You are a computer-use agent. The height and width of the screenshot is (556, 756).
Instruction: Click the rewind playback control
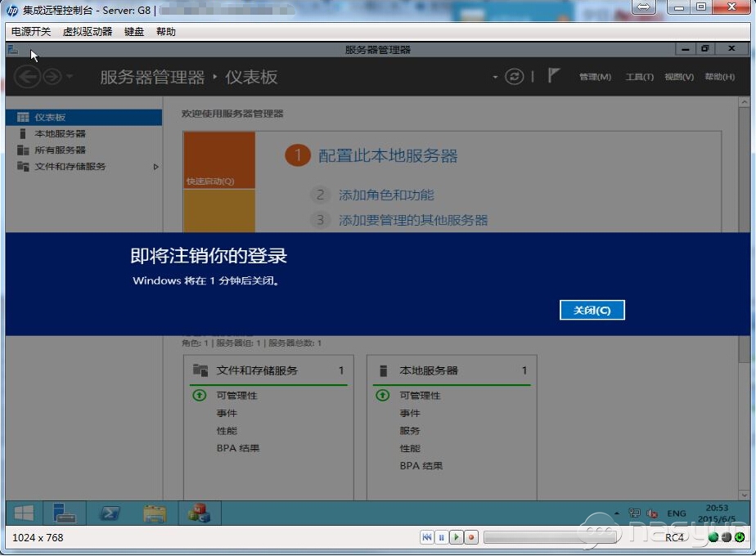pos(427,536)
